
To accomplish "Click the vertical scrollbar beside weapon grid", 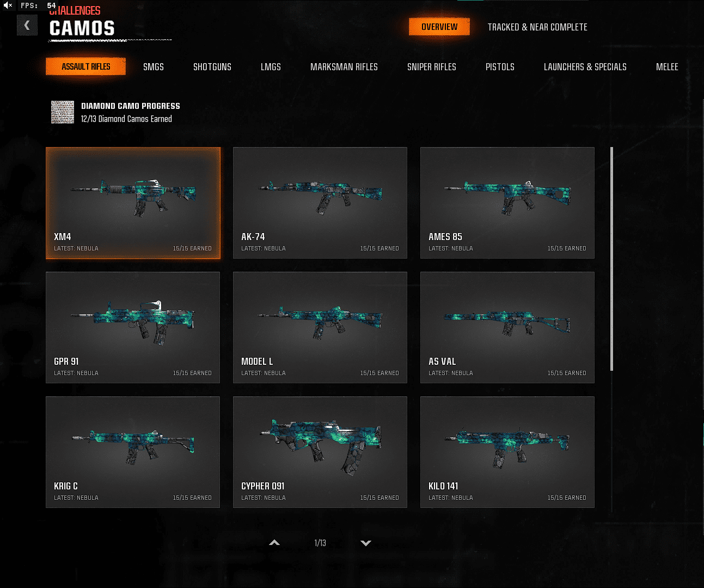I will [612, 259].
